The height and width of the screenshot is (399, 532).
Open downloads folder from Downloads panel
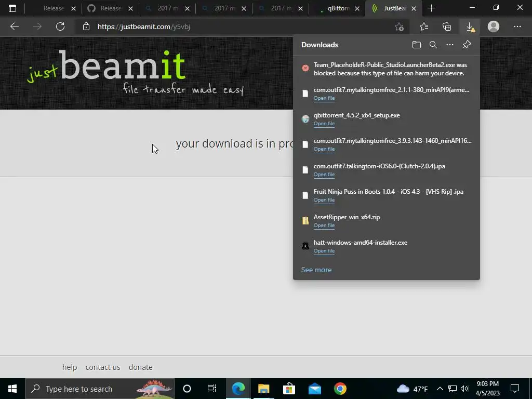click(x=416, y=45)
